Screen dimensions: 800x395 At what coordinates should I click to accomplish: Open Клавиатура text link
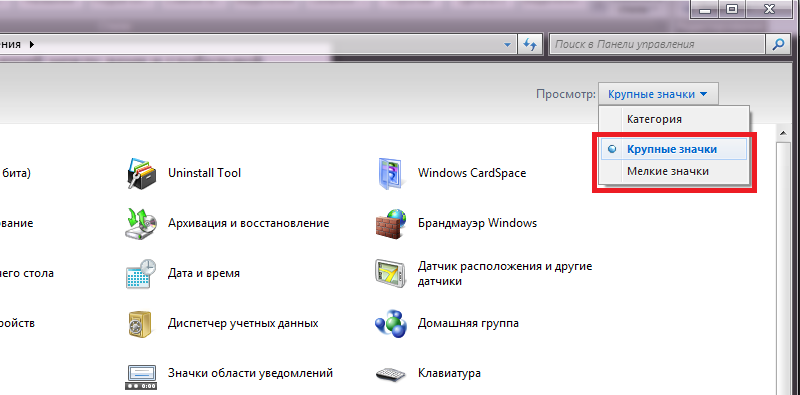coord(449,374)
